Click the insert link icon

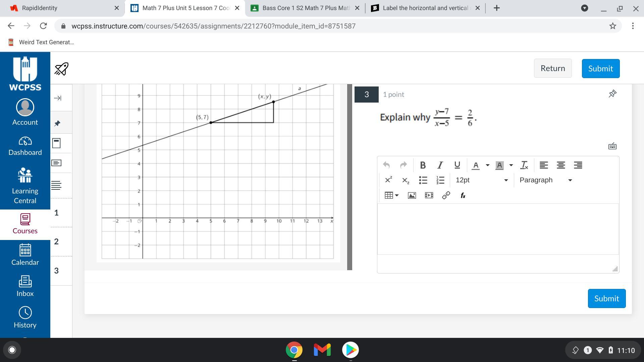pyautogui.click(x=446, y=195)
